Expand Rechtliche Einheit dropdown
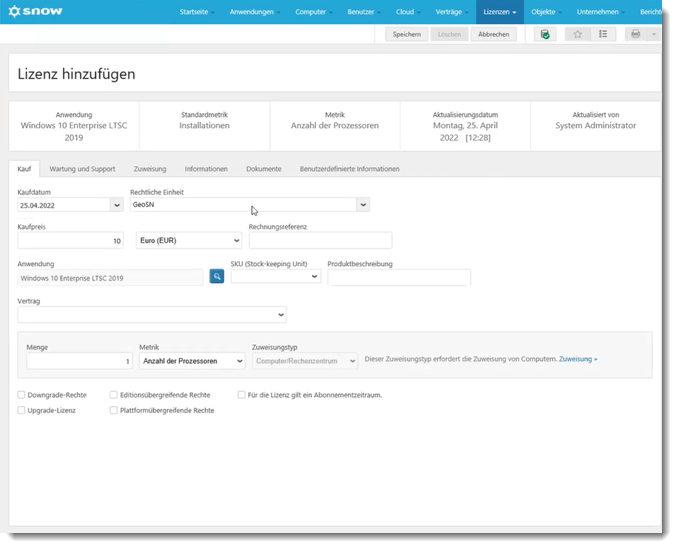The height and width of the screenshot is (548, 677). pyautogui.click(x=363, y=205)
